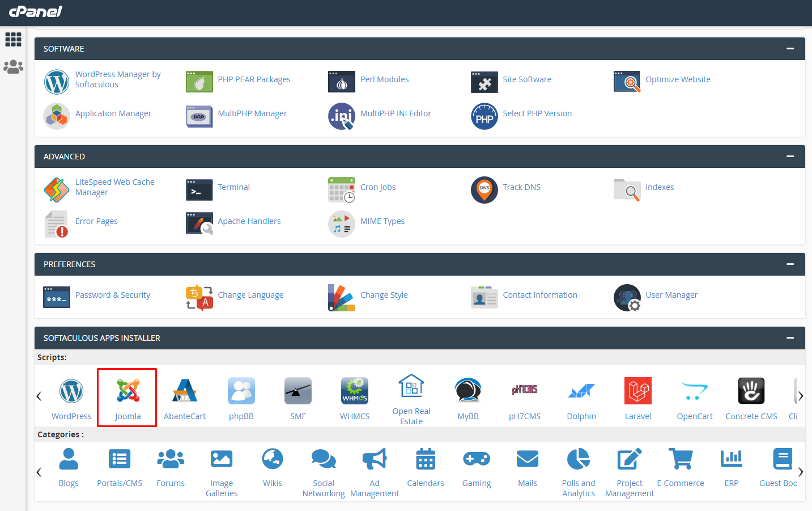Open WordPress Manager by Softaculous icon
The image size is (812, 511).
[57, 82]
